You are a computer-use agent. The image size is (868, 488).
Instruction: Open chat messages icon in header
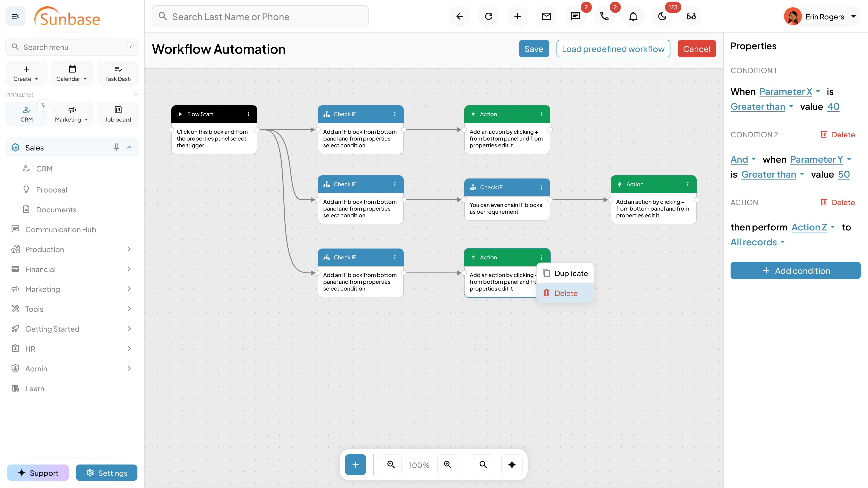tap(575, 16)
